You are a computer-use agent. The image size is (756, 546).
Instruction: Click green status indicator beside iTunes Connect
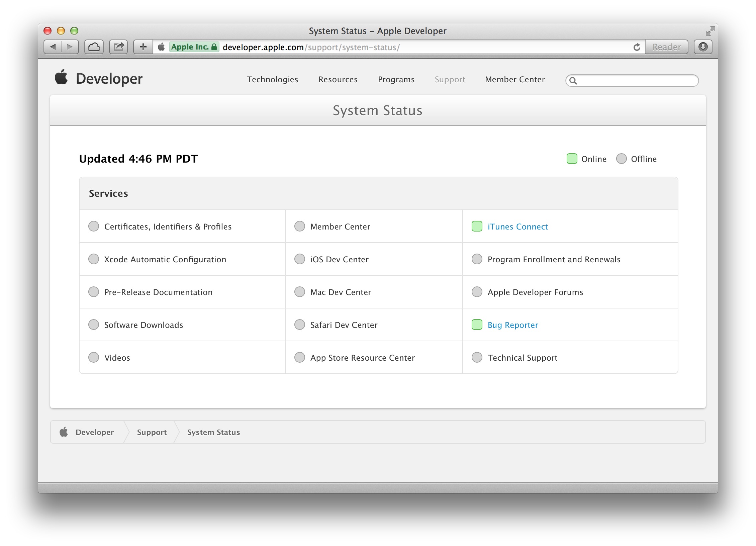coord(477,226)
